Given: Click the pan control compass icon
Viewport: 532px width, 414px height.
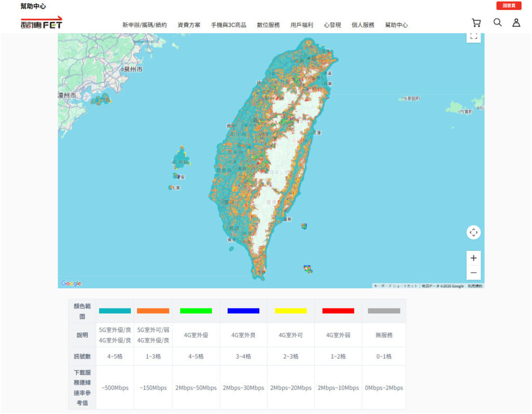Looking at the screenshot, I should (x=473, y=232).
